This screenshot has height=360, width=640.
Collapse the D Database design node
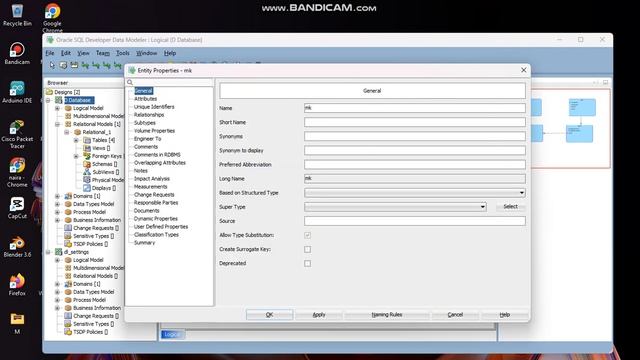click(x=48, y=100)
